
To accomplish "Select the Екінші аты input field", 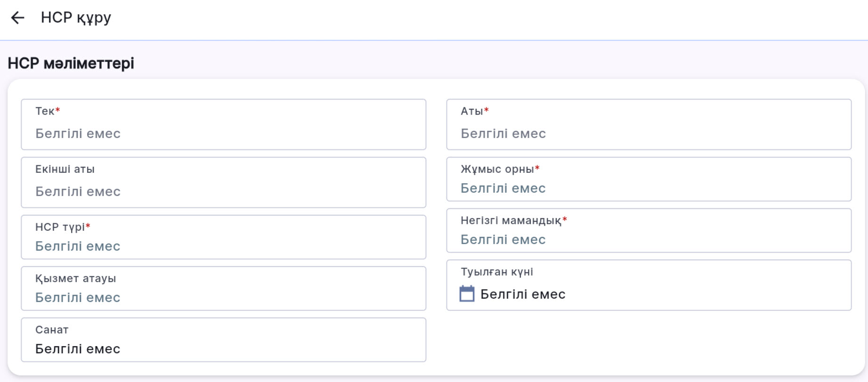I will (x=223, y=191).
